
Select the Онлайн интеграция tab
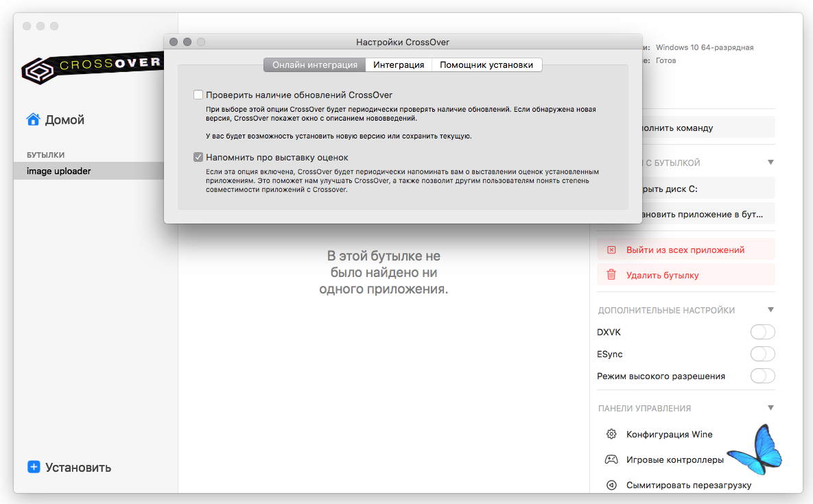pos(315,64)
